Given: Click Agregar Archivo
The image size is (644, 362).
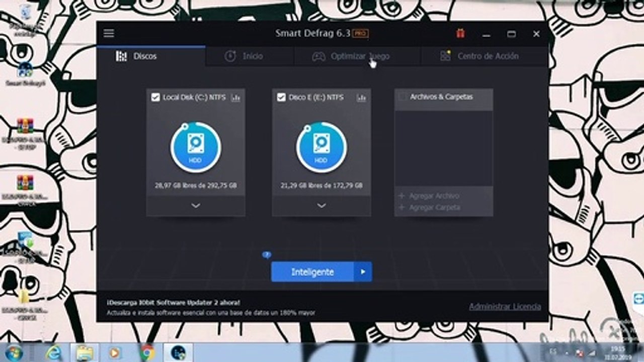Looking at the screenshot, I should tap(429, 196).
